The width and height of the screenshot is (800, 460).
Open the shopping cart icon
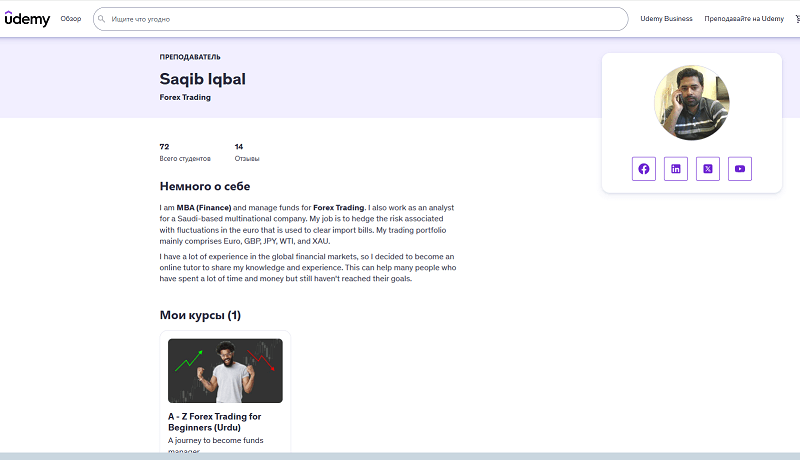(797, 19)
